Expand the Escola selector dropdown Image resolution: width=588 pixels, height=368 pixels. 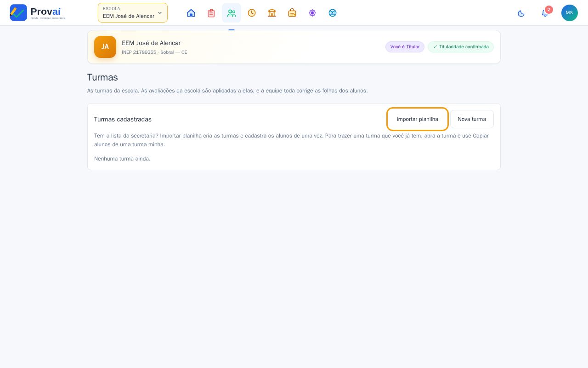point(133,13)
